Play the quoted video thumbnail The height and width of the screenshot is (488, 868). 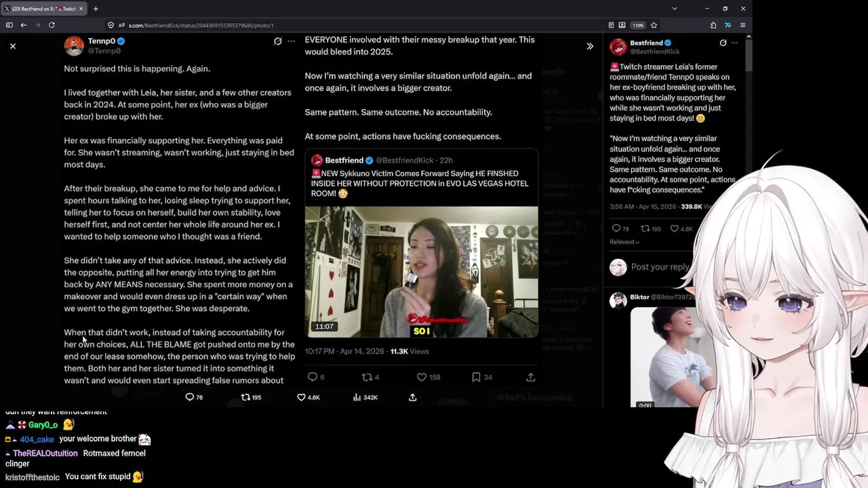[421, 272]
